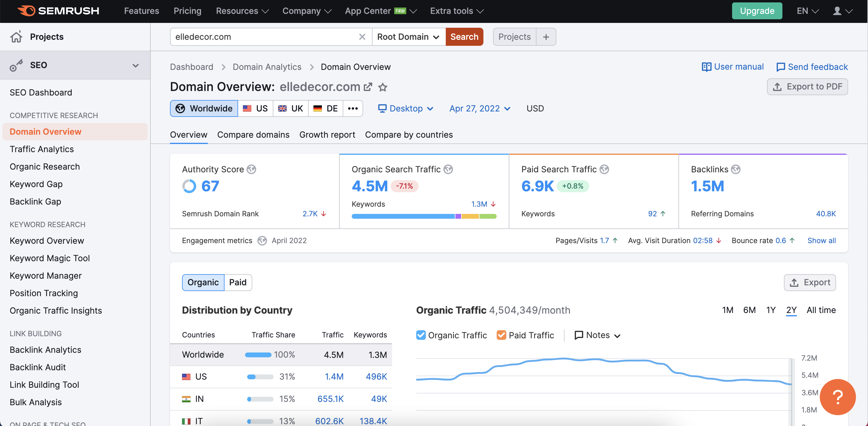Open the Root Domain scope dropdown

(x=408, y=37)
